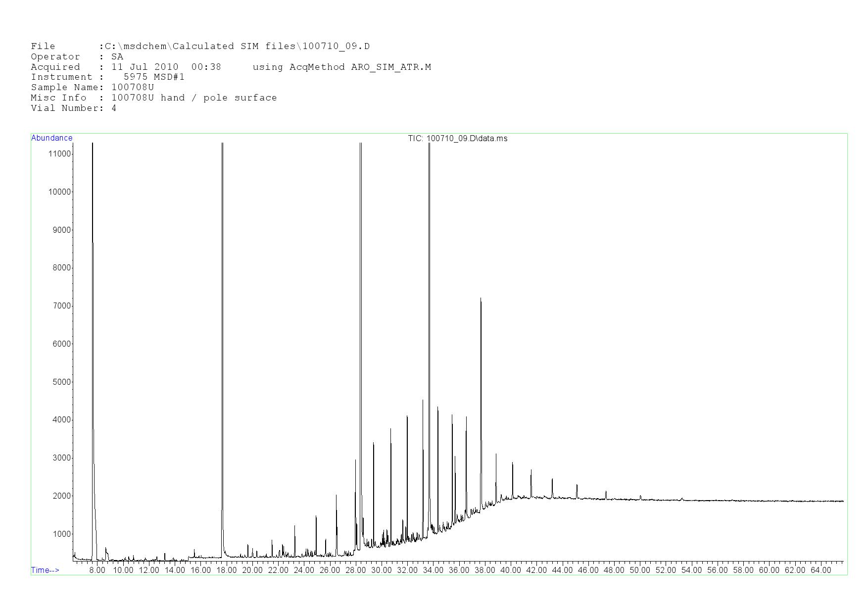The width and height of the screenshot is (868, 614).
Task: Click the file path line in the header
Action: point(200,47)
